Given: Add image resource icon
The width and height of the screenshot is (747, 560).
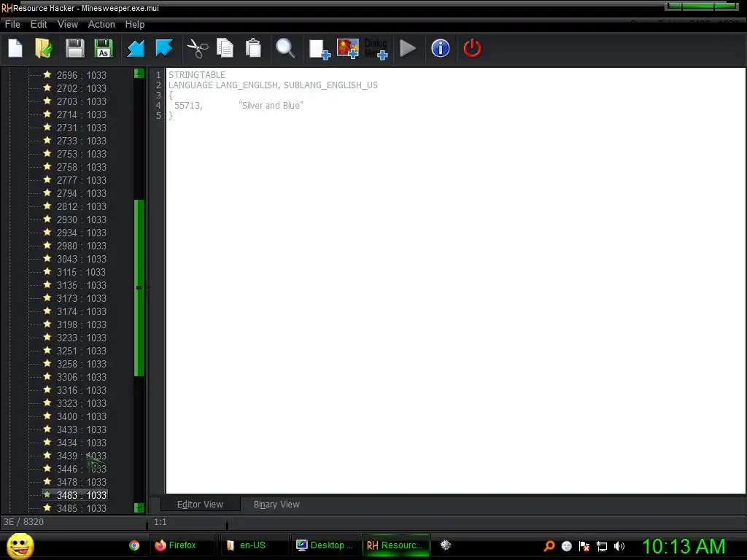Looking at the screenshot, I should tap(348, 49).
